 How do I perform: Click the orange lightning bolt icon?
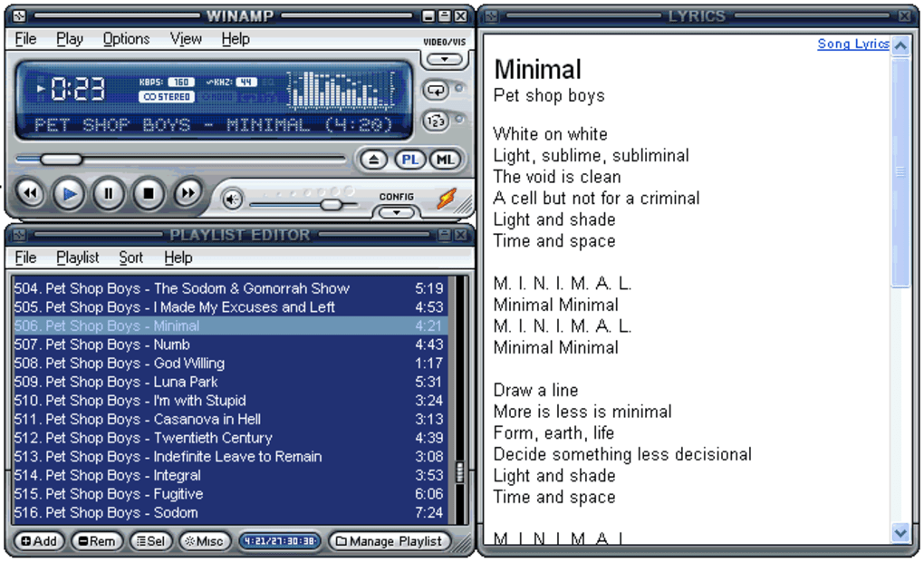click(447, 198)
